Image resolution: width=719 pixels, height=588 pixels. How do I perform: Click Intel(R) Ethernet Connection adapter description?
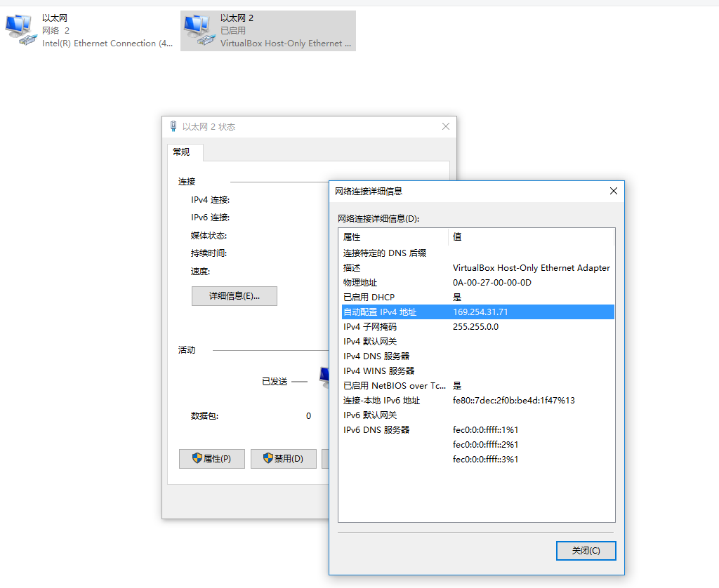(x=107, y=43)
